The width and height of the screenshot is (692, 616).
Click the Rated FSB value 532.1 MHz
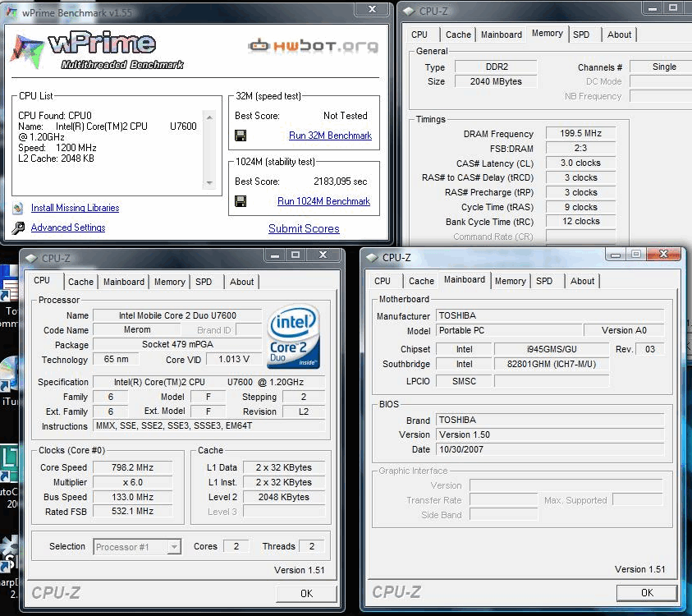tap(132, 512)
